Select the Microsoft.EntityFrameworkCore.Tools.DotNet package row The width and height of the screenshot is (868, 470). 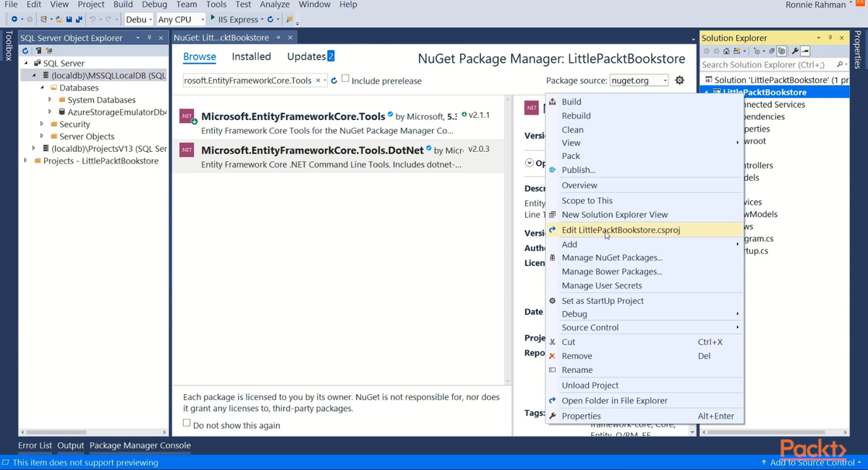pyautogui.click(x=338, y=156)
